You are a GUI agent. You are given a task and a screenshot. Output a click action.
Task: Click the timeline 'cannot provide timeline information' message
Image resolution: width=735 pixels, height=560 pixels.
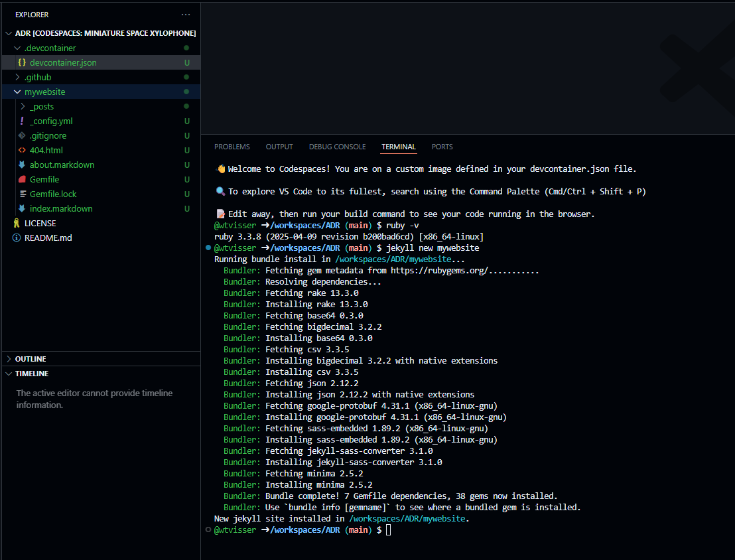(x=94, y=399)
